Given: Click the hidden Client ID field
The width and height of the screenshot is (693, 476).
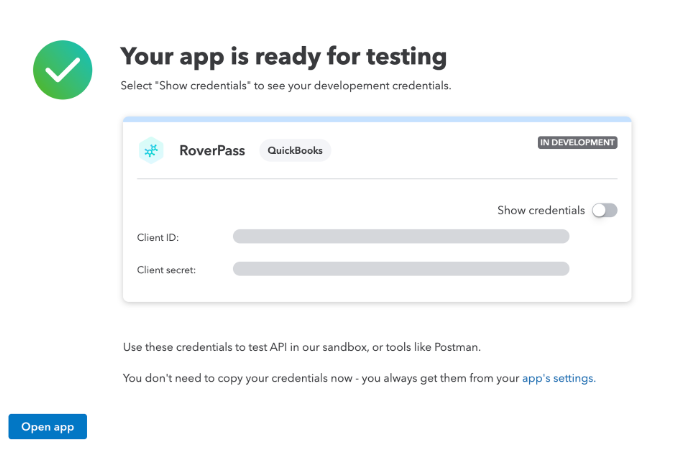Looking at the screenshot, I should pos(401,236).
